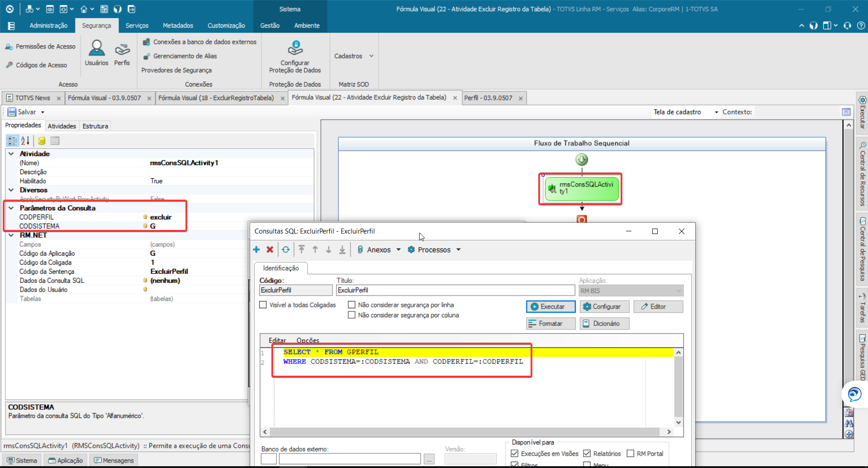Sort properties alphabetically with A-Z icon
Viewport: 868px width, 468px height.
point(25,141)
